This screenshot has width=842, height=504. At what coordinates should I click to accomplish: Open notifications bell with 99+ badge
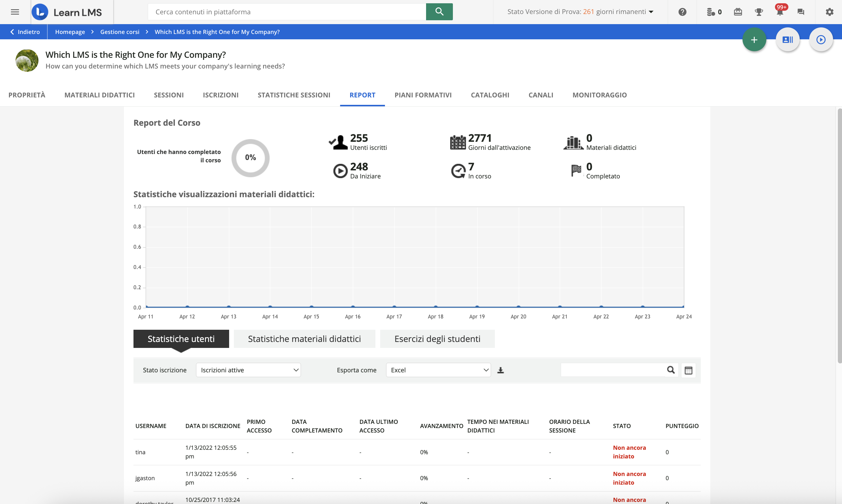780,11
